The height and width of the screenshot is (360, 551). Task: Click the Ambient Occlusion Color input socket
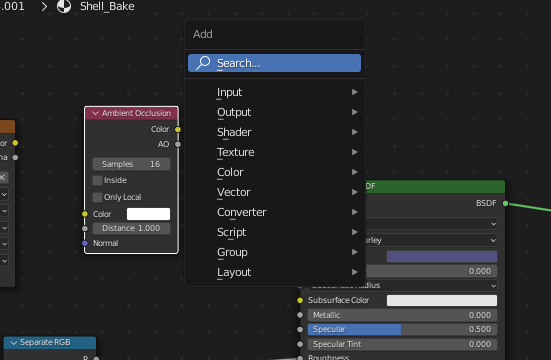tap(85, 214)
